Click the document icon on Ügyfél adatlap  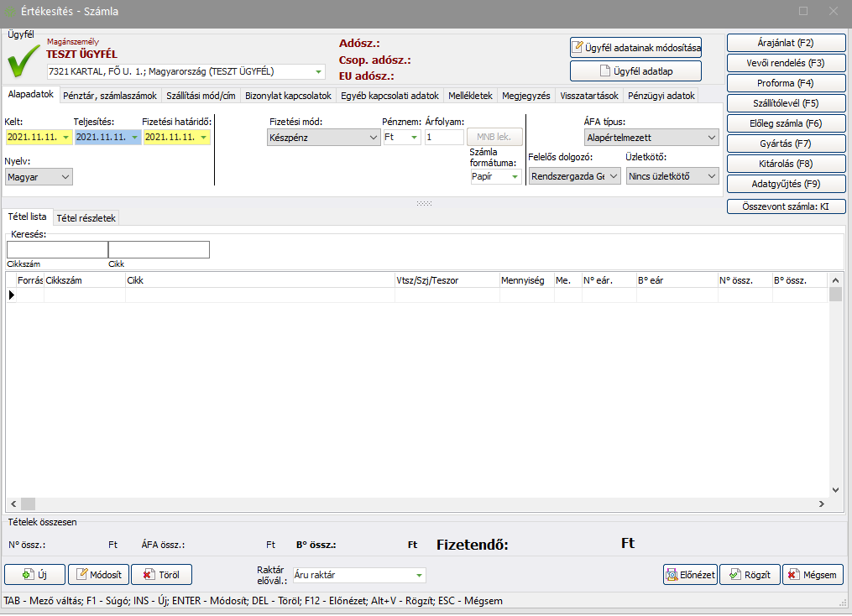[x=604, y=70]
